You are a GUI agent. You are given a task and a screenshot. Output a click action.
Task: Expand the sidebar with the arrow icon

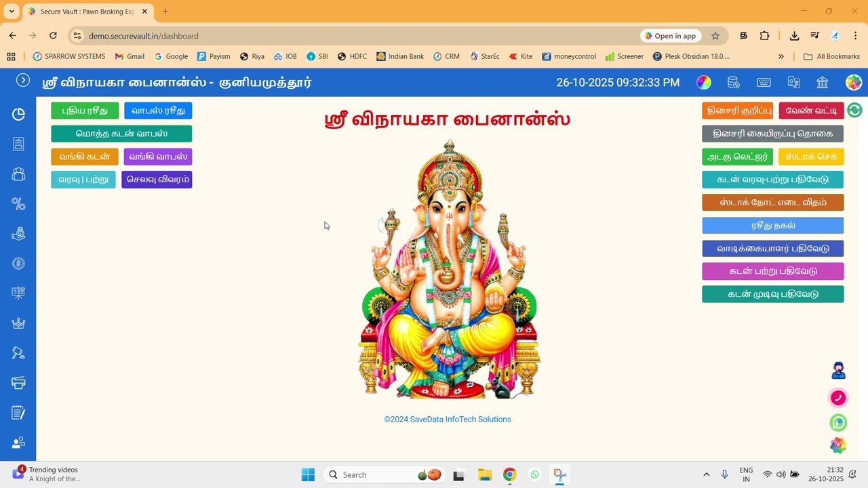[x=23, y=80]
